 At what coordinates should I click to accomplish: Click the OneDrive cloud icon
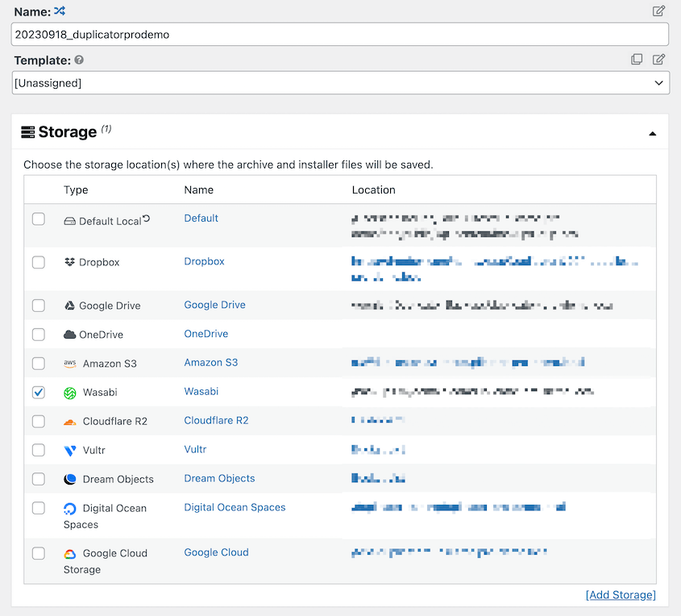click(69, 335)
